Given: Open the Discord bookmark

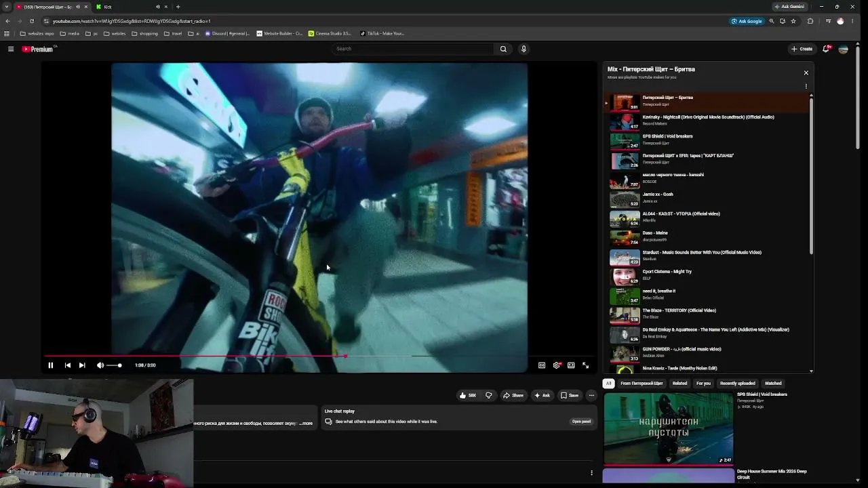Looking at the screenshot, I should coord(228,33).
